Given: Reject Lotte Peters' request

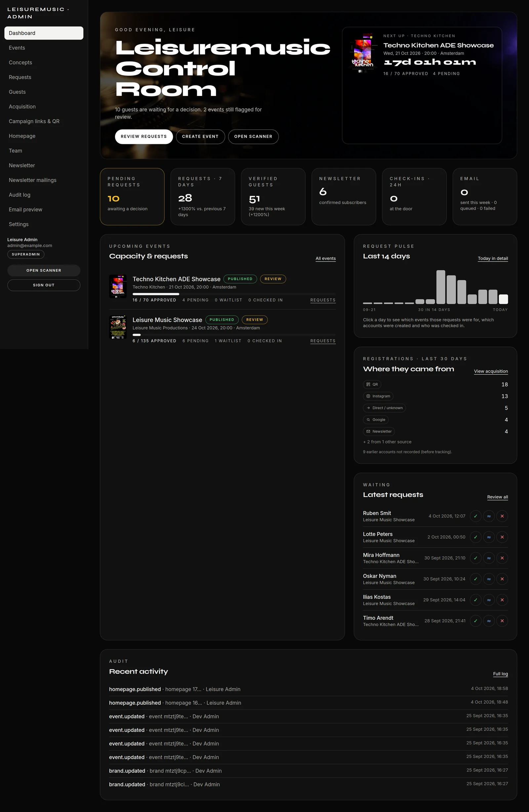Looking at the screenshot, I should pyautogui.click(x=502, y=537).
